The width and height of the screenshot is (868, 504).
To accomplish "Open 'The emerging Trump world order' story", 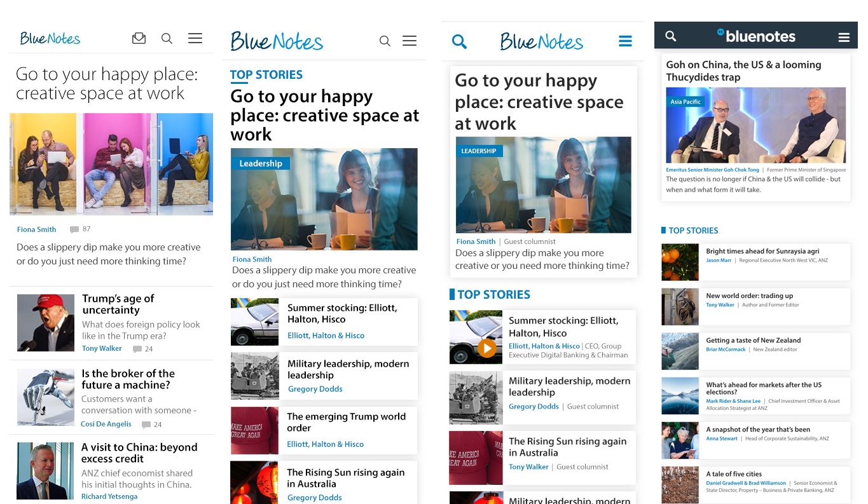I will (346, 422).
